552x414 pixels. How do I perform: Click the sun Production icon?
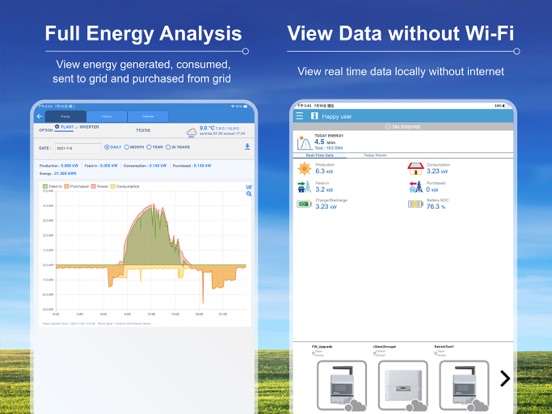coord(304,169)
